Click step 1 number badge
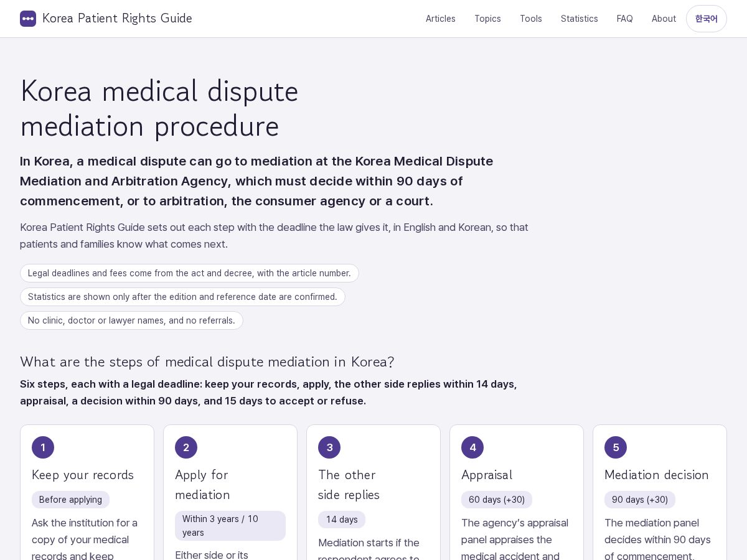747x560 pixels. coord(43,447)
